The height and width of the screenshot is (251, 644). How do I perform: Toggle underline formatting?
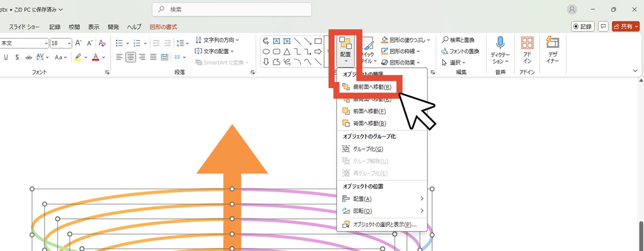point(6,57)
